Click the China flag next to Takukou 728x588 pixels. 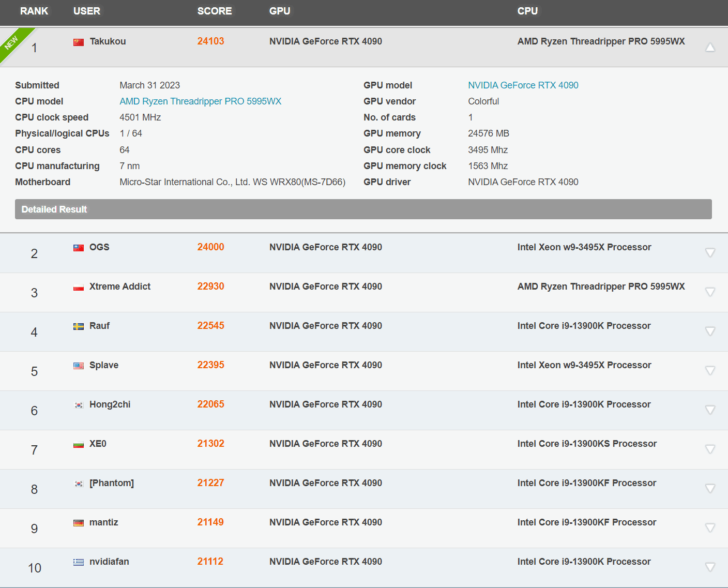click(79, 42)
